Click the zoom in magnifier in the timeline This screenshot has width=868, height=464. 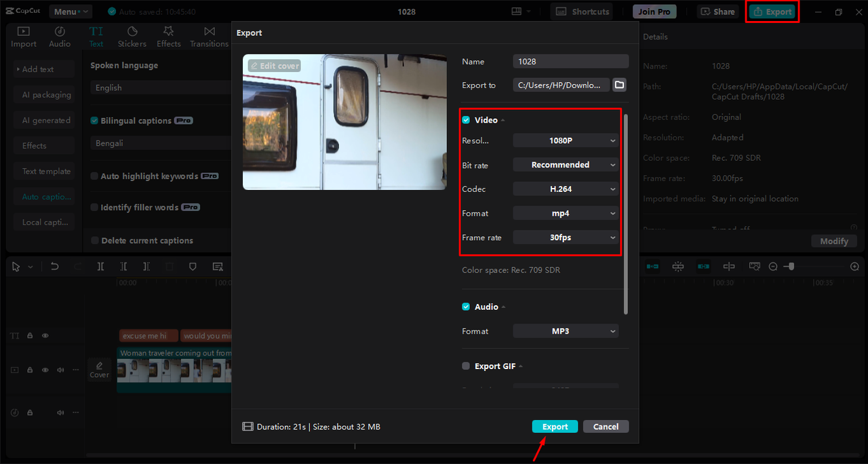(x=854, y=267)
